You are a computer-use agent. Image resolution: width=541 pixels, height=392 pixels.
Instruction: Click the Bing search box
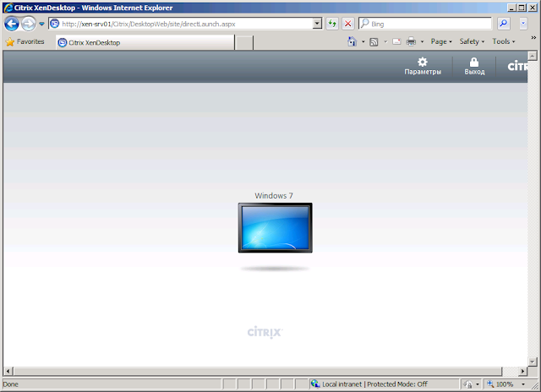coord(424,24)
